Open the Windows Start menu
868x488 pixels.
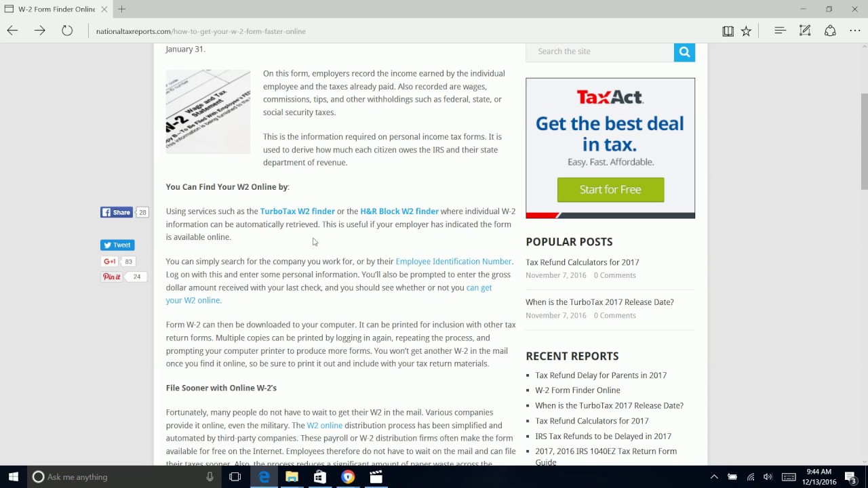[x=13, y=476]
